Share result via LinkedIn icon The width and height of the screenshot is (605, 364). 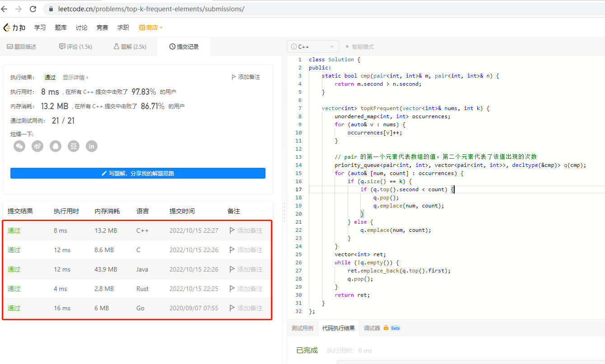pyautogui.click(x=92, y=146)
